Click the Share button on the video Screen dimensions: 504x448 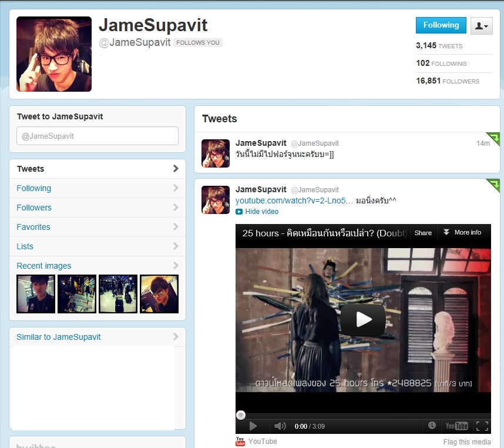pyautogui.click(x=423, y=233)
